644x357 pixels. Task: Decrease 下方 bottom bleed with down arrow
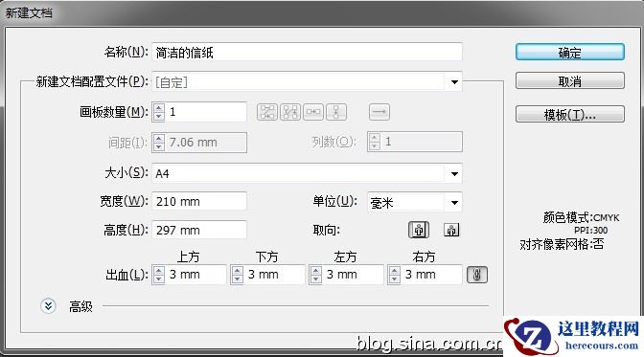point(237,279)
